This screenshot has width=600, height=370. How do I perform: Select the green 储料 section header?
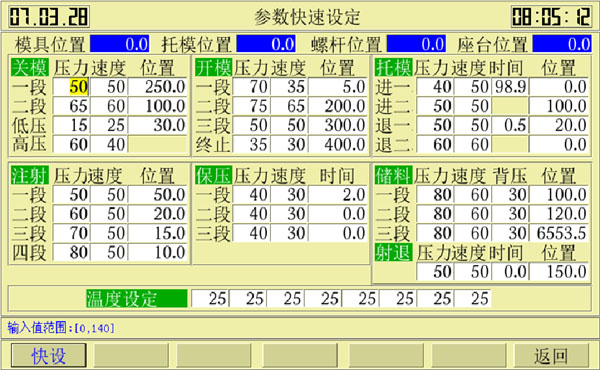click(x=393, y=176)
